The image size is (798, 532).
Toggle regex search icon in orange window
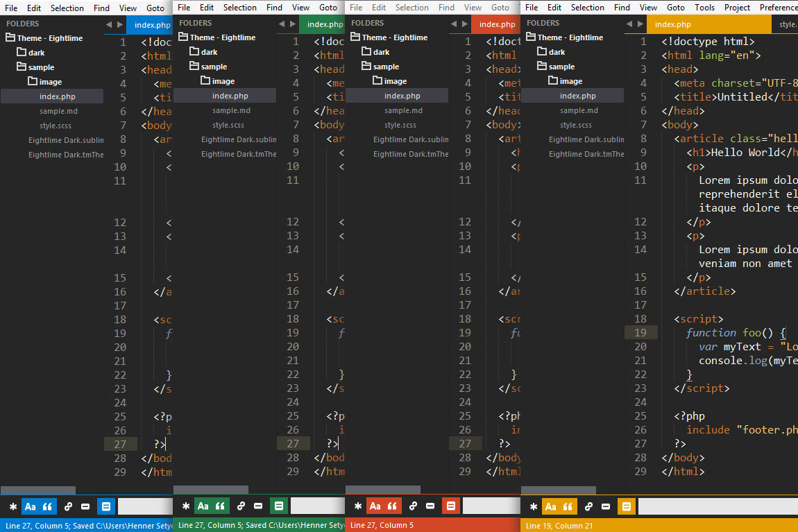coord(534,506)
